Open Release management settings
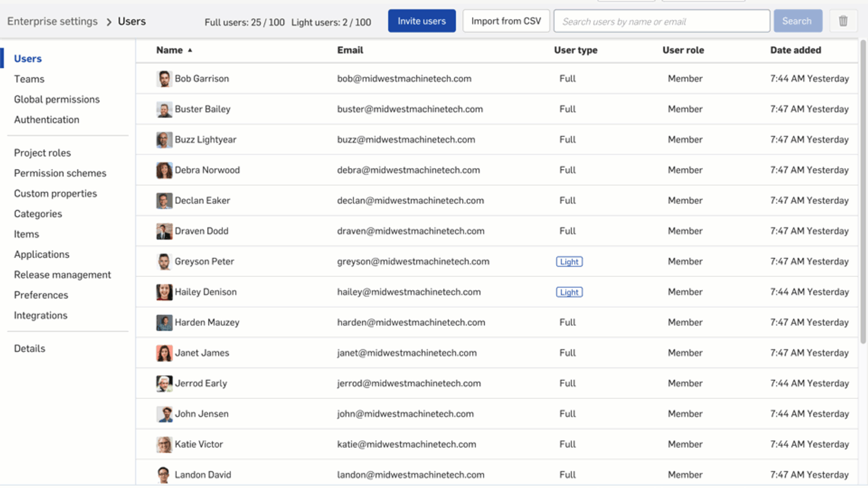The width and height of the screenshot is (868, 488). [x=62, y=275]
